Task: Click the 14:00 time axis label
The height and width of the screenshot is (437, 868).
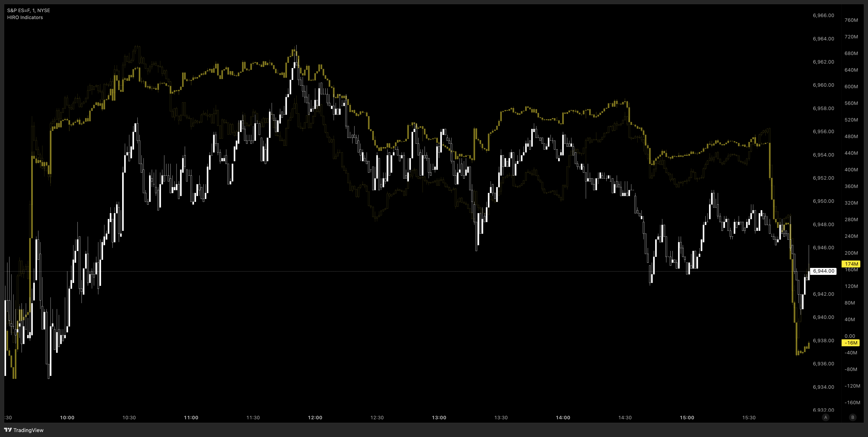Action: tap(563, 417)
